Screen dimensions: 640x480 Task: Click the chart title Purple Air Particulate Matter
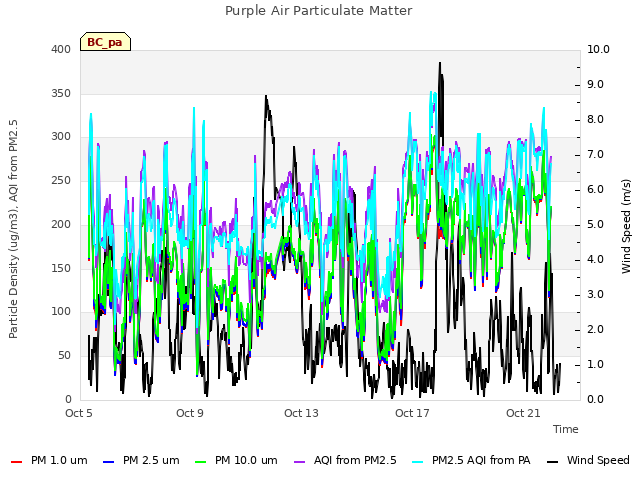319,11
